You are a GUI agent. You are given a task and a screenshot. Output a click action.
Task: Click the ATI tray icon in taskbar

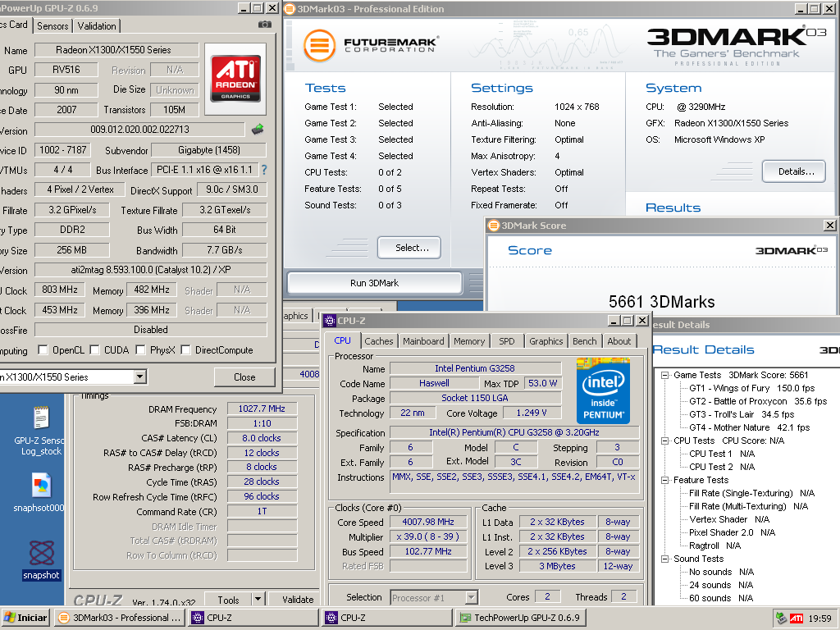tap(797, 619)
